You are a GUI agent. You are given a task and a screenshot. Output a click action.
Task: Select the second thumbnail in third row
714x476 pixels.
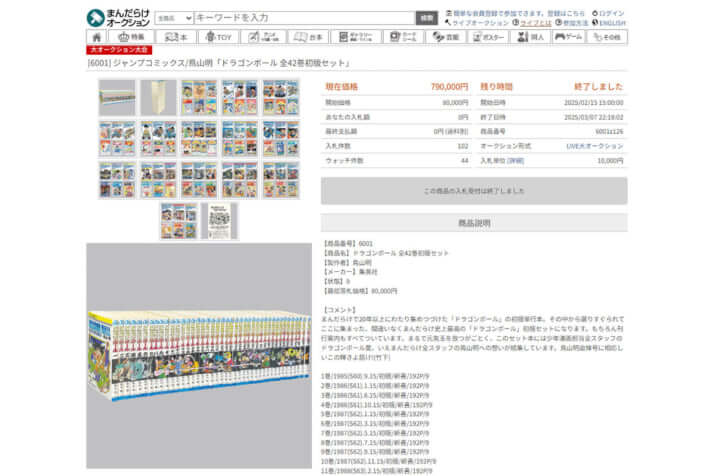pos(158,180)
